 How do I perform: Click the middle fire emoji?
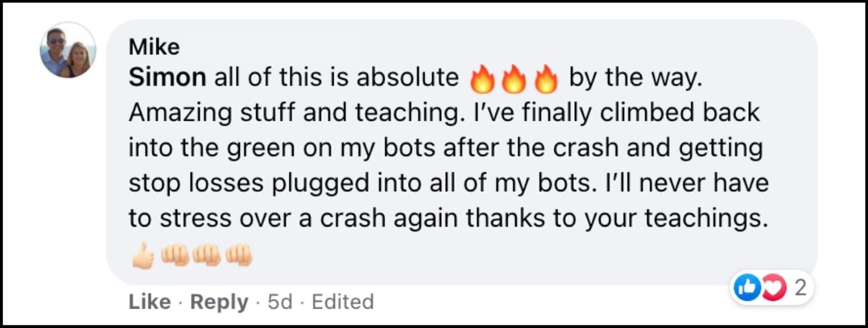(513, 80)
